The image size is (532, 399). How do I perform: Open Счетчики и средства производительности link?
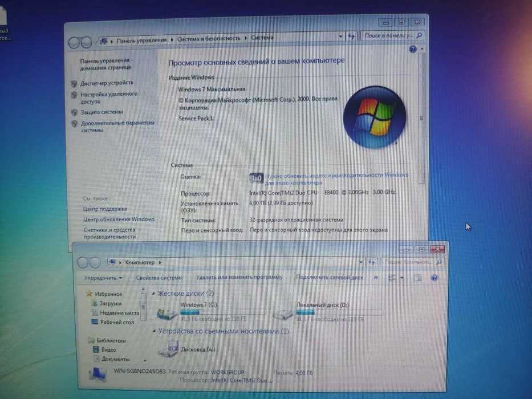109,233
